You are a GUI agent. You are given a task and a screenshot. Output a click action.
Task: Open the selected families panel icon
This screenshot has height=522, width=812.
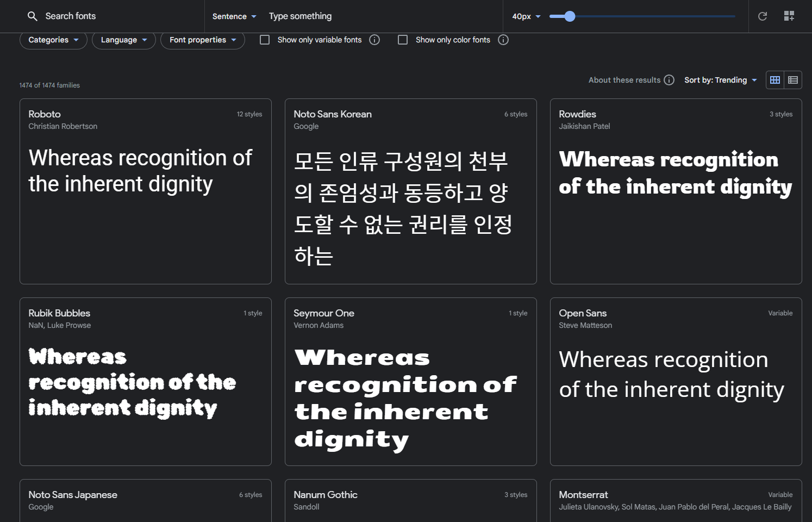[789, 16]
